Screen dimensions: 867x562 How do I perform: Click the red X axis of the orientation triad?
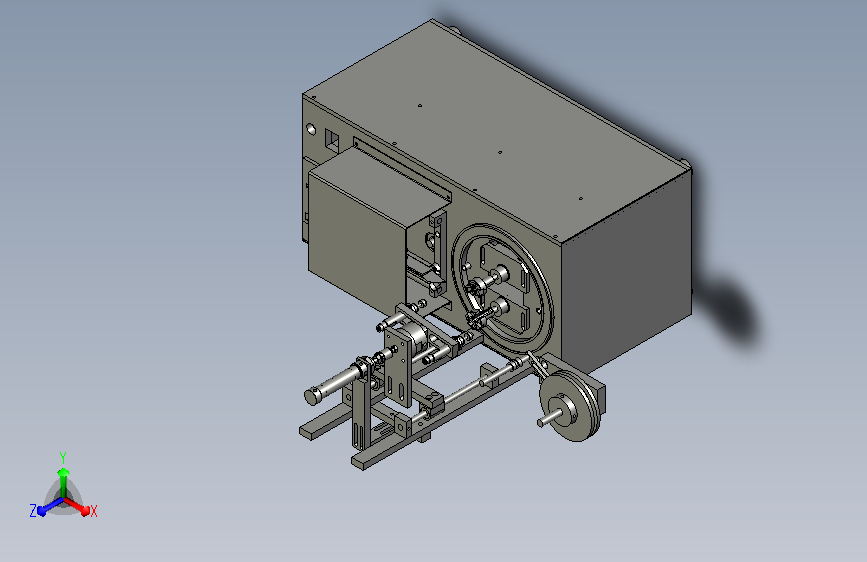pos(77,506)
